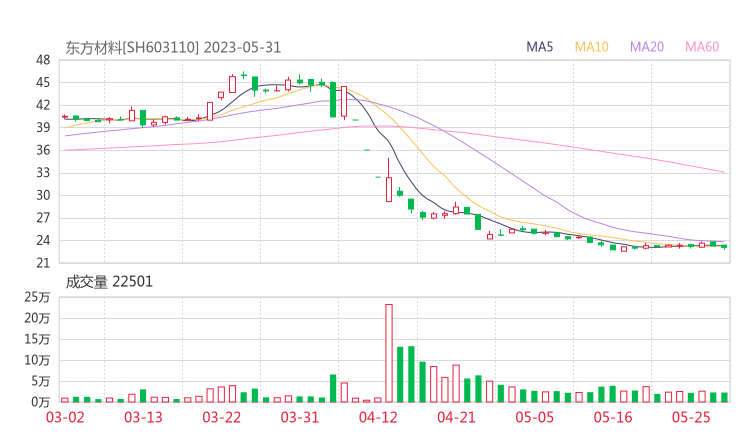Click the 03-22 date axis label

(x=221, y=417)
